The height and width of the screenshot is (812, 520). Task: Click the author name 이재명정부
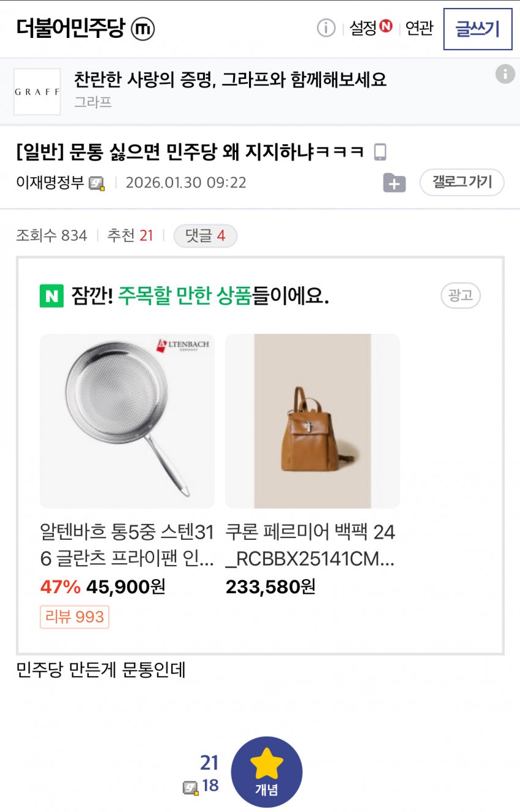(x=50, y=183)
